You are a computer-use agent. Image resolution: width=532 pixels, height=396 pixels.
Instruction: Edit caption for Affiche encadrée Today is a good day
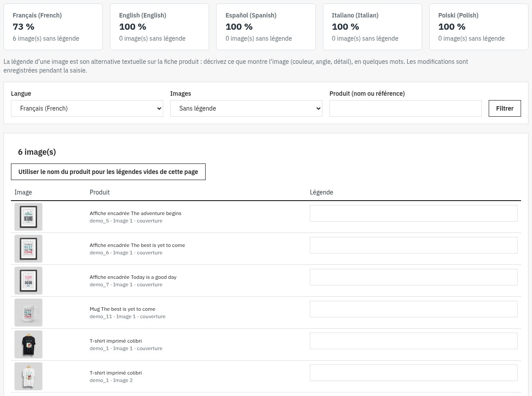point(413,277)
